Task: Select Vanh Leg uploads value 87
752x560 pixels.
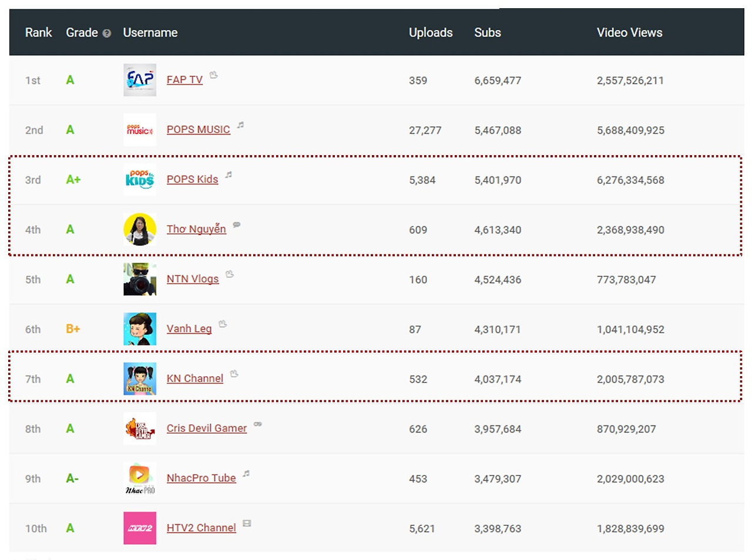Action: pos(415,330)
